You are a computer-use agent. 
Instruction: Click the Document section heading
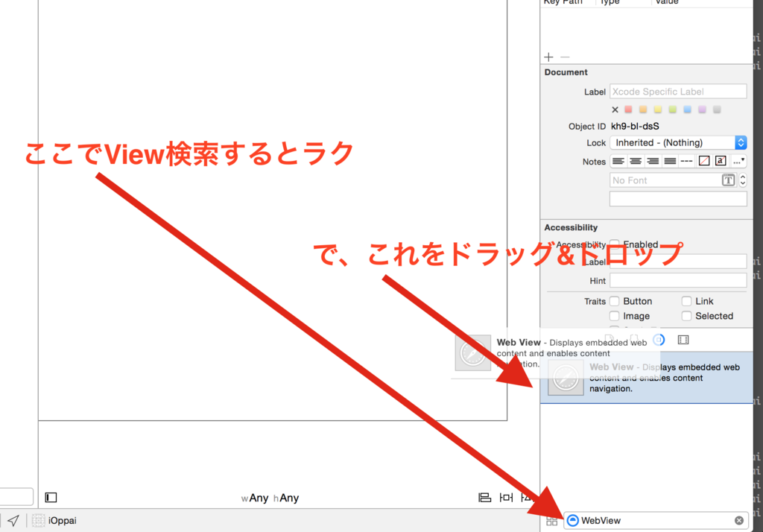[566, 72]
